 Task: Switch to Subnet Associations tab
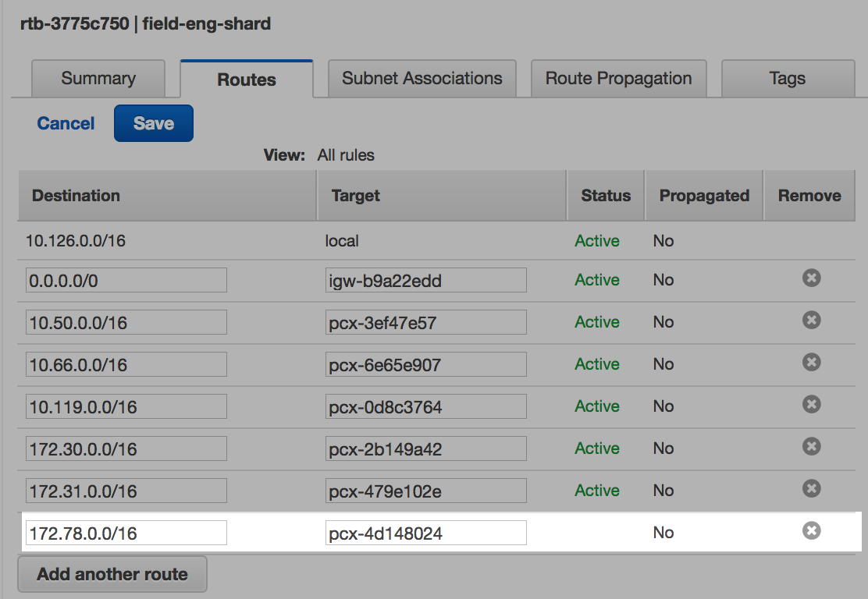(x=422, y=79)
